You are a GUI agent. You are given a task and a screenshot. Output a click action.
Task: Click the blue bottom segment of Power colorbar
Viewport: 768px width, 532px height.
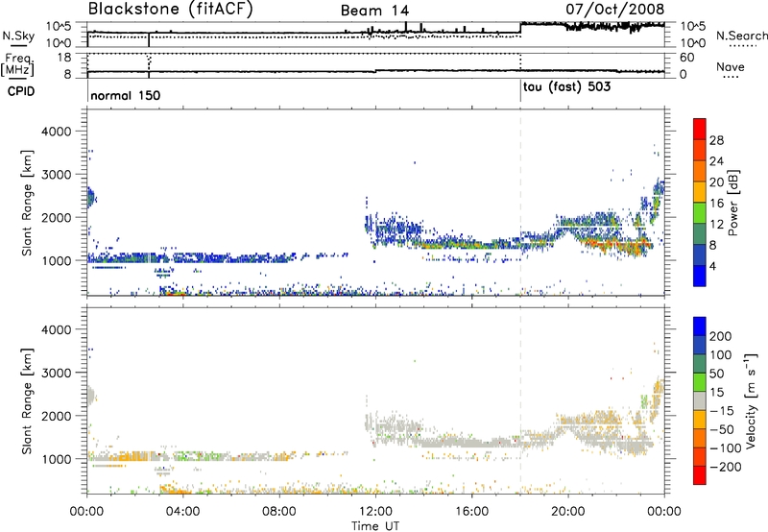700,276
